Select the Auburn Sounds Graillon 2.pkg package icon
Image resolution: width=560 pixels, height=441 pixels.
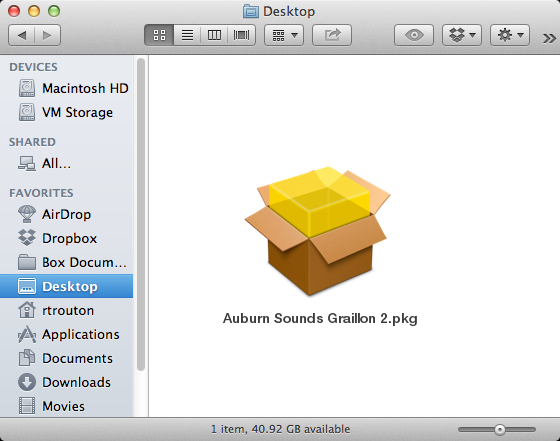click(x=318, y=231)
